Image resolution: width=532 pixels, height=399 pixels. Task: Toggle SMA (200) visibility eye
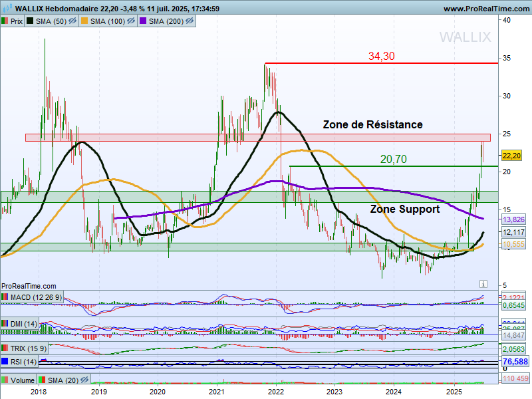coord(190,21)
